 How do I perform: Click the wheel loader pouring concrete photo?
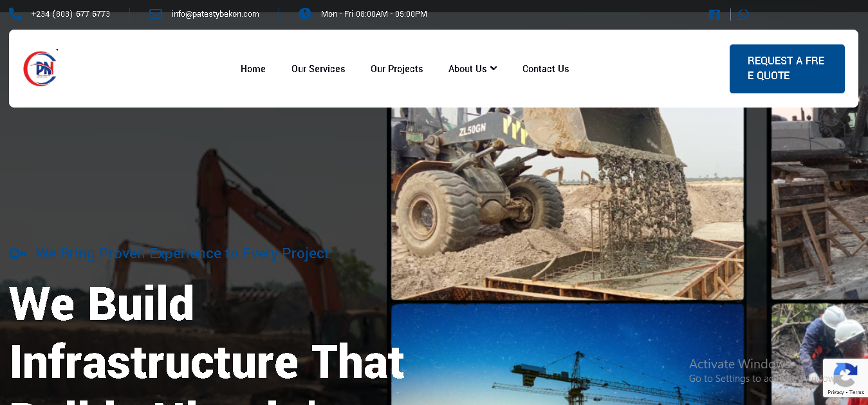568,203
